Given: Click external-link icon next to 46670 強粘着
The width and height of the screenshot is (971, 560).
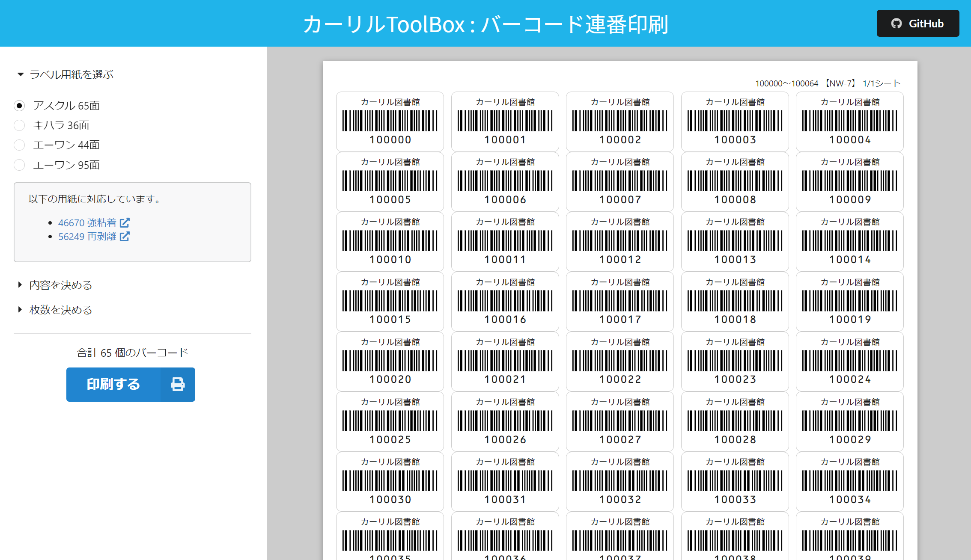Looking at the screenshot, I should pos(125,222).
